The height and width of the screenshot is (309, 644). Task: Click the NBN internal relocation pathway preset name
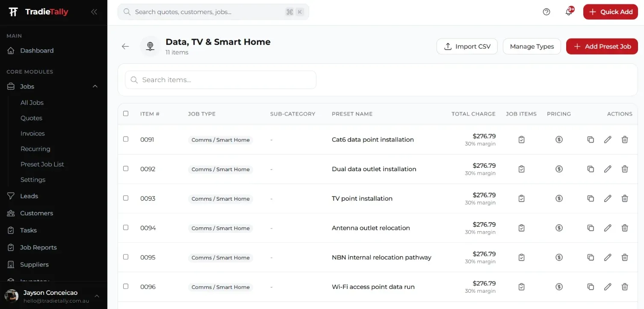[381, 258]
